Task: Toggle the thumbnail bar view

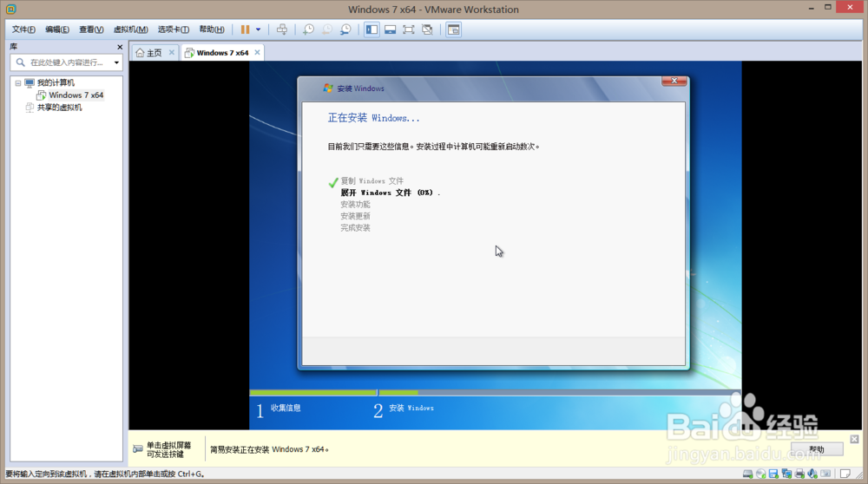Action: tap(391, 29)
